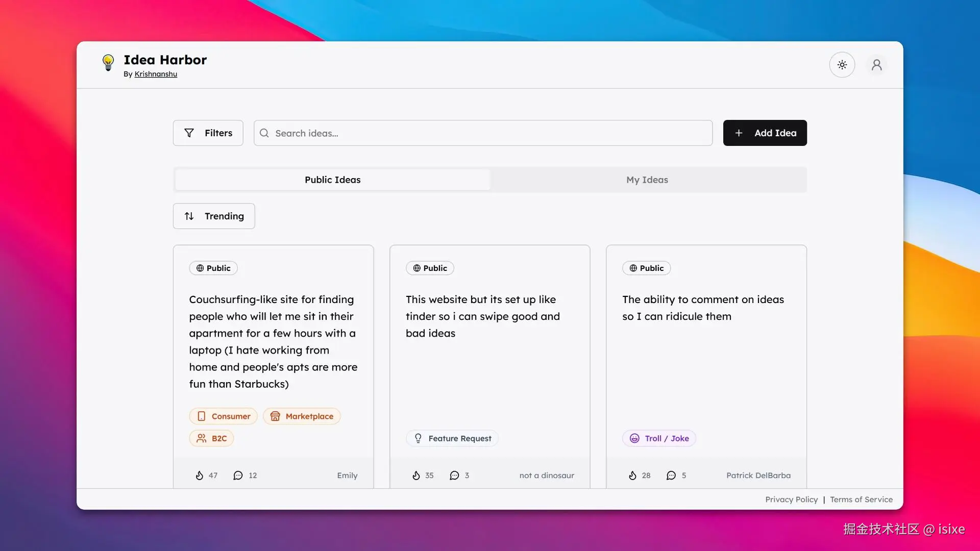This screenshot has height=551, width=980.
Task: View comments on Patrick DelBarba's idea
Action: pos(671,475)
